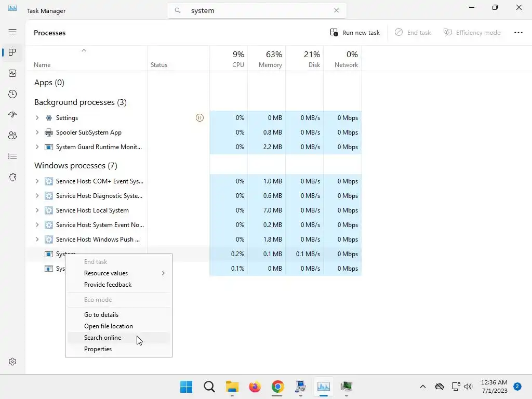Click the Spooler SubSystem App printer icon
Screen dimensions: 532x399
(49, 132)
